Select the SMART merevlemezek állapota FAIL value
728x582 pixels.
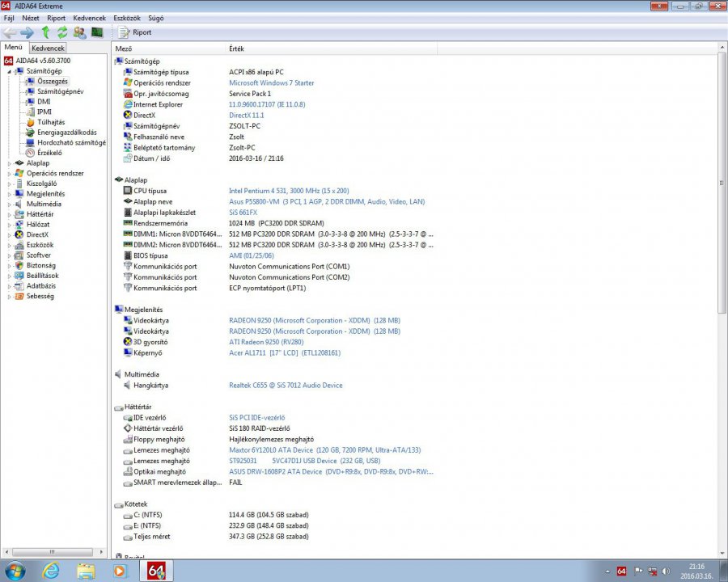235,483
